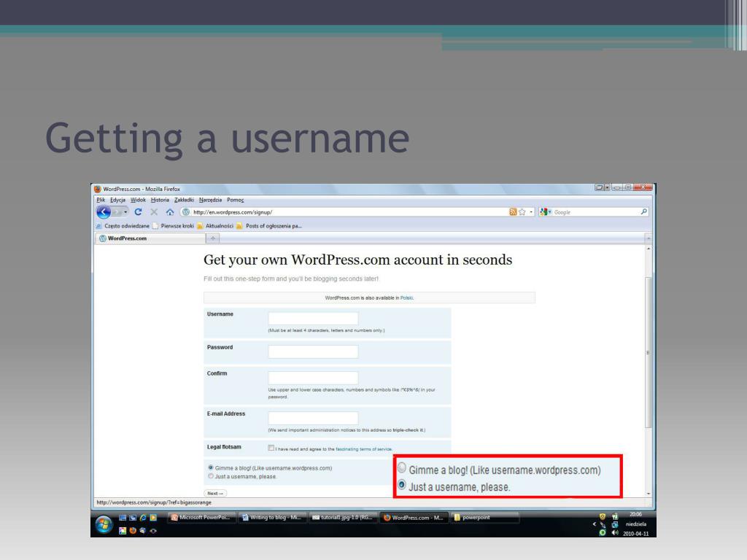
Task: Open the Często odwiedzane bookmark folder
Action: (123, 226)
